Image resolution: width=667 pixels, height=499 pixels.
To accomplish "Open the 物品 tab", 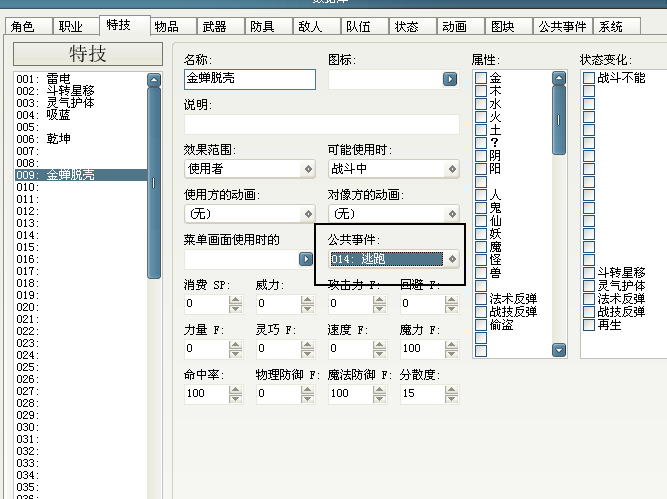I will pos(172,26).
